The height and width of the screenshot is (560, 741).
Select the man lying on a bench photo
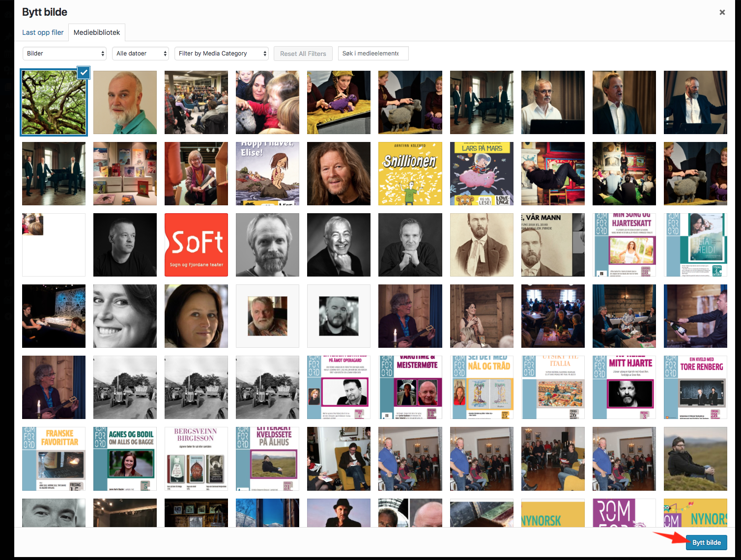point(553,174)
